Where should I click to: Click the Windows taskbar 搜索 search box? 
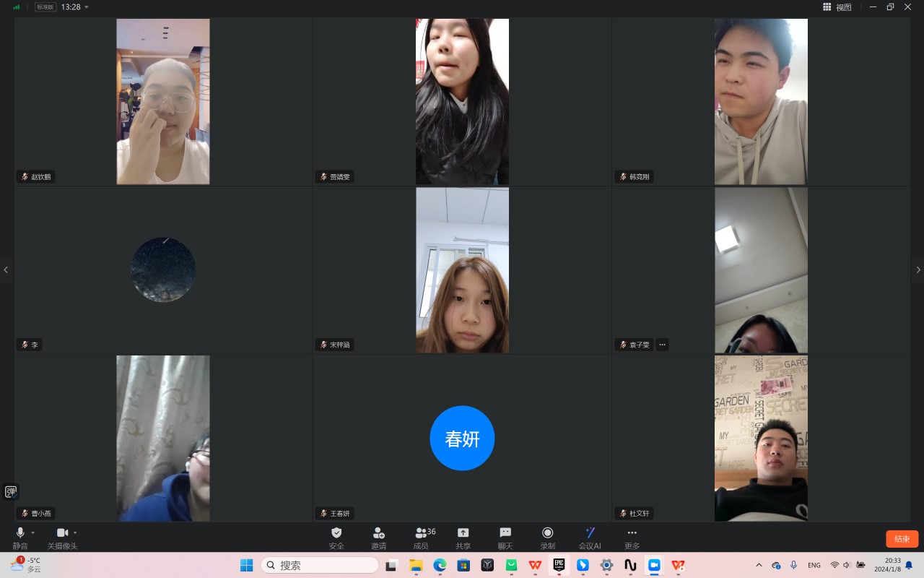tap(319, 565)
